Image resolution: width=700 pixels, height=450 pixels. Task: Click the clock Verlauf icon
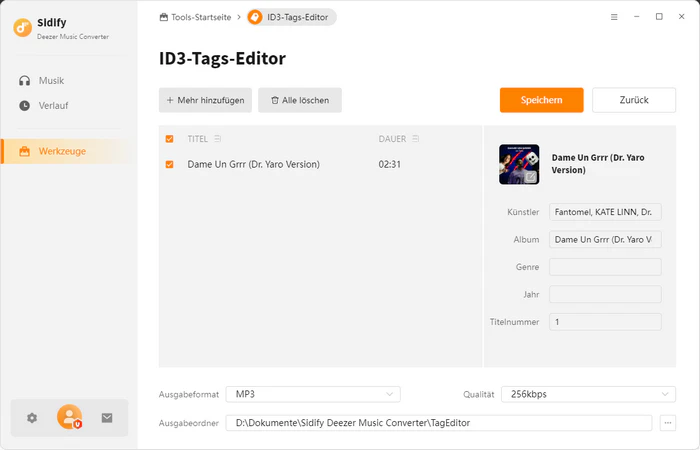point(25,106)
